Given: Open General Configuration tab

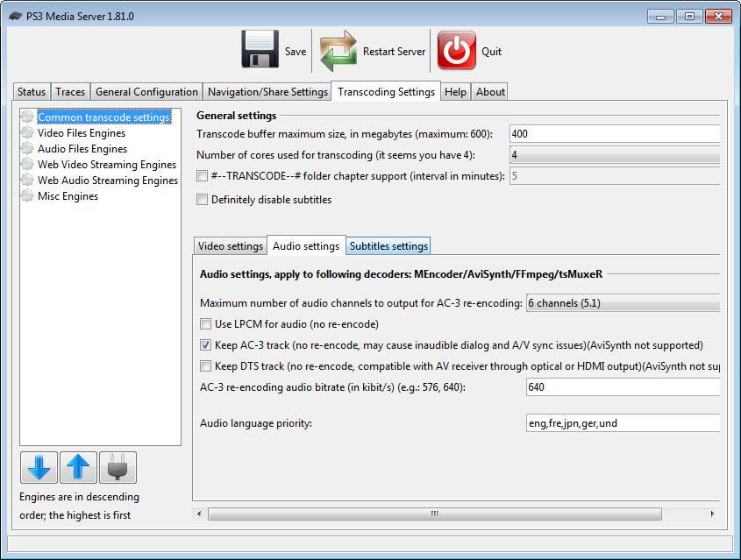Looking at the screenshot, I should point(146,92).
